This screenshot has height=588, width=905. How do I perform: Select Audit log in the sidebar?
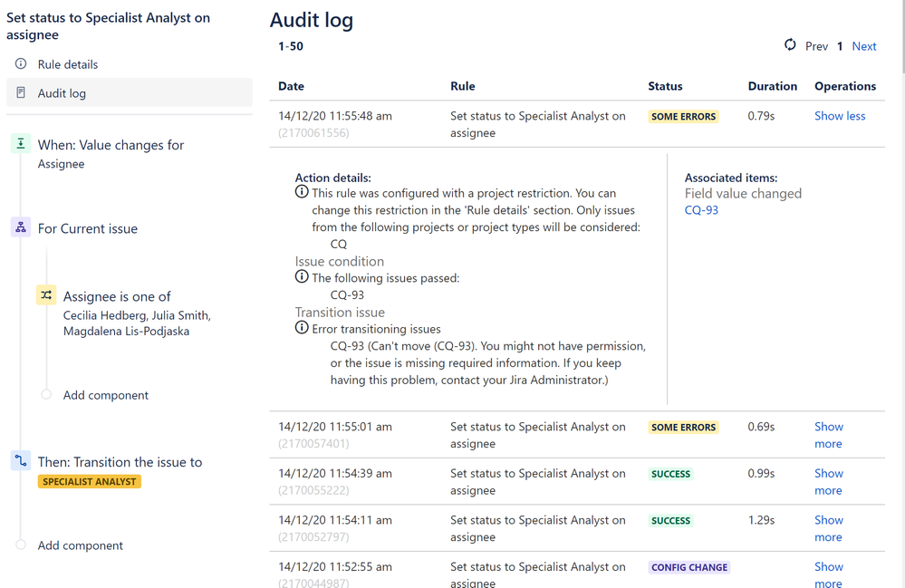coord(130,92)
